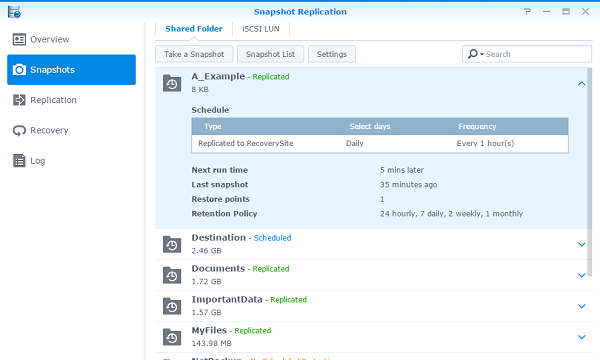
Task: Expand the Destination folder details
Action: [x=582, y=244]
